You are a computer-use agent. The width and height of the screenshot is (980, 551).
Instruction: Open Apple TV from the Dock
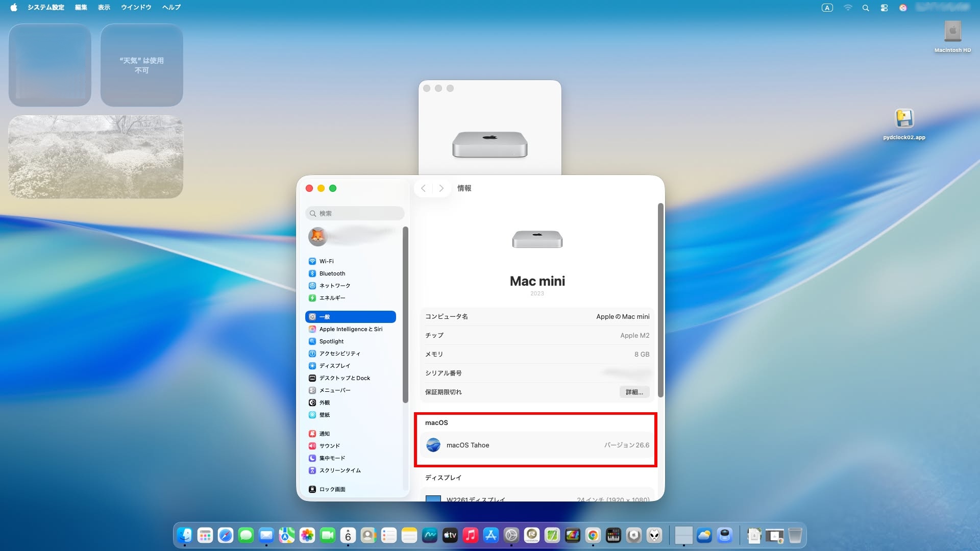[x=450, y=535]
